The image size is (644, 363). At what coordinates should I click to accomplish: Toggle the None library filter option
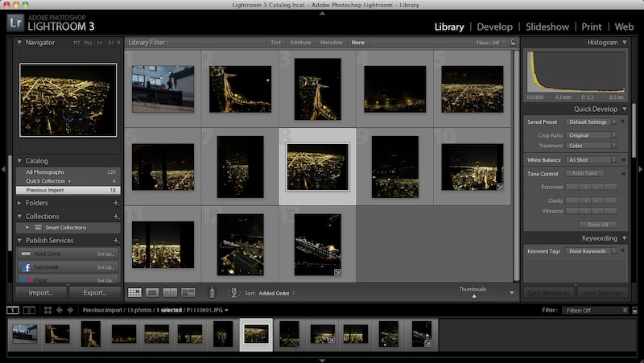coord(357,43)
